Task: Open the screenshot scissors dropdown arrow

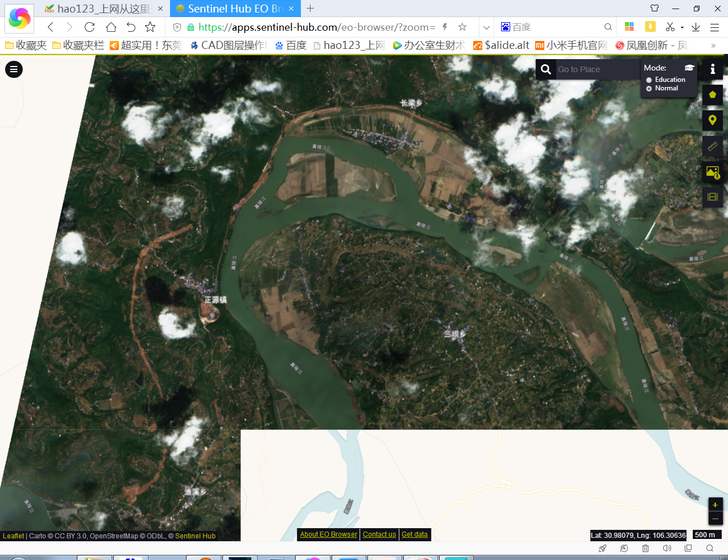Action: coord(682,27)
